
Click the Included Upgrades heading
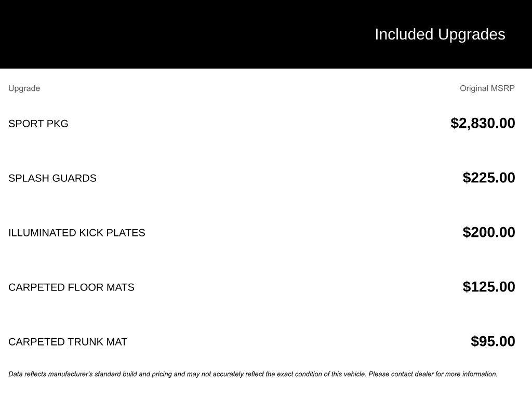pyautogui.click(x=440, y=34)
